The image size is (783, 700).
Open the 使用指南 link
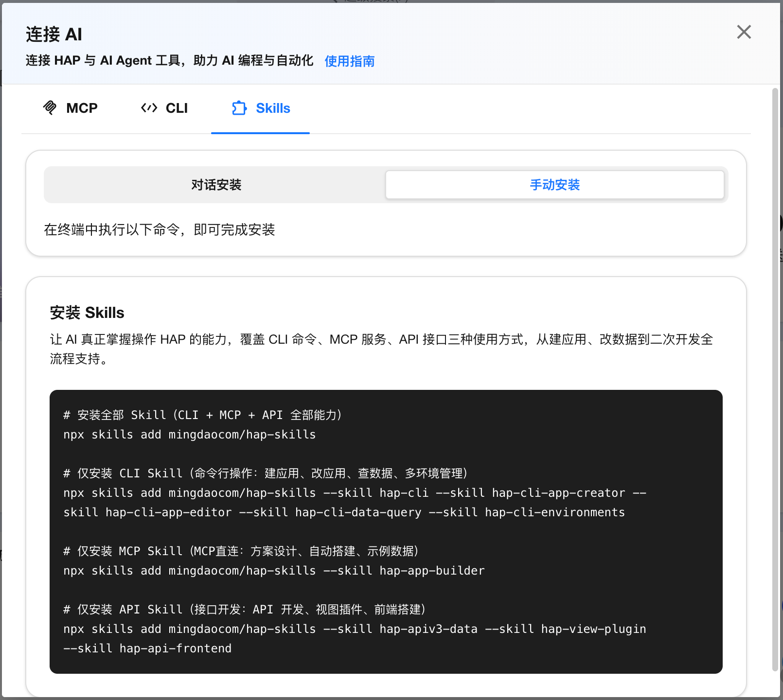[x=349, y=61]
